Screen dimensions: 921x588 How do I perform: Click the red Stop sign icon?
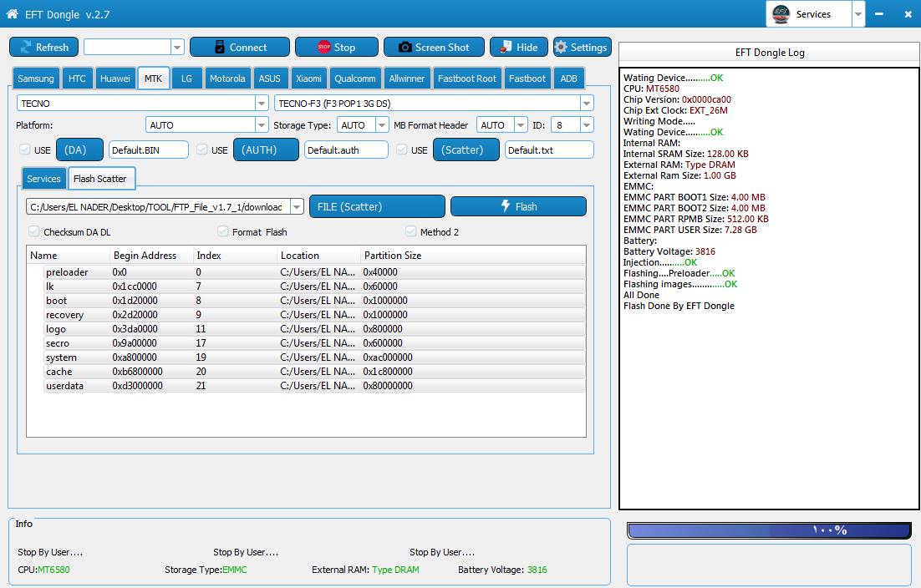pyautogui.click(x=323, y=47)
